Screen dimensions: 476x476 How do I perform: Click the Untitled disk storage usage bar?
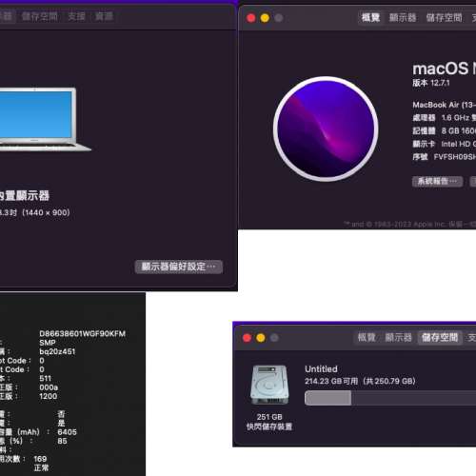[390, 398]
